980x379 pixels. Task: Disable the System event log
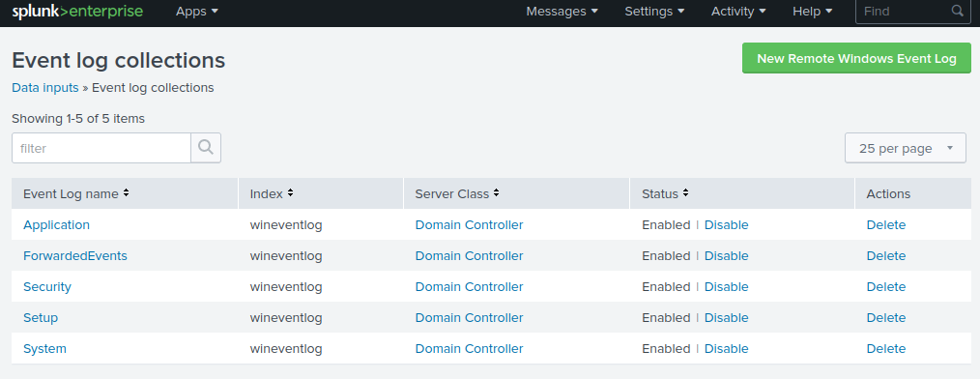click(x=726, y=348)
